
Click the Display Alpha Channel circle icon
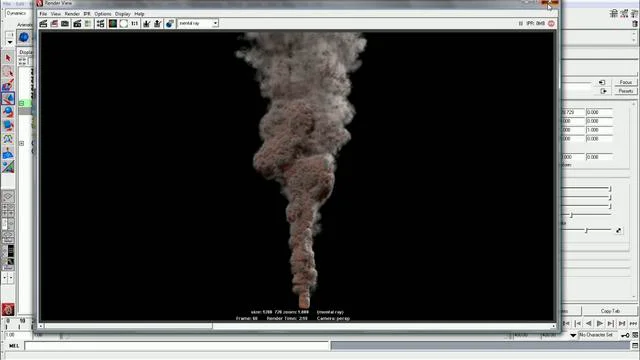click(x=123, y=24)
